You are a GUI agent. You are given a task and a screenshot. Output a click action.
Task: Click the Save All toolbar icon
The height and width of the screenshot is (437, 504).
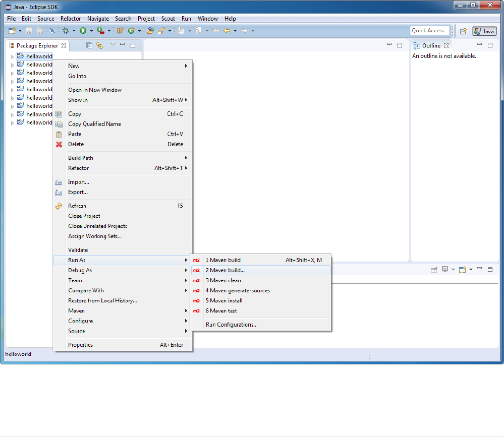click(x=39, y=31)
